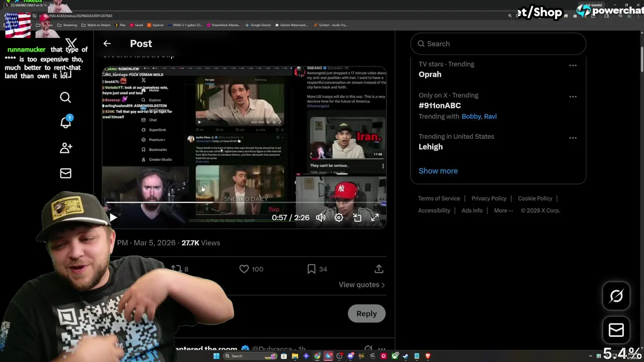Viewport: 644px width, 362px height.
Task: Open Cookie Policy link
Action: click(535, 199)
